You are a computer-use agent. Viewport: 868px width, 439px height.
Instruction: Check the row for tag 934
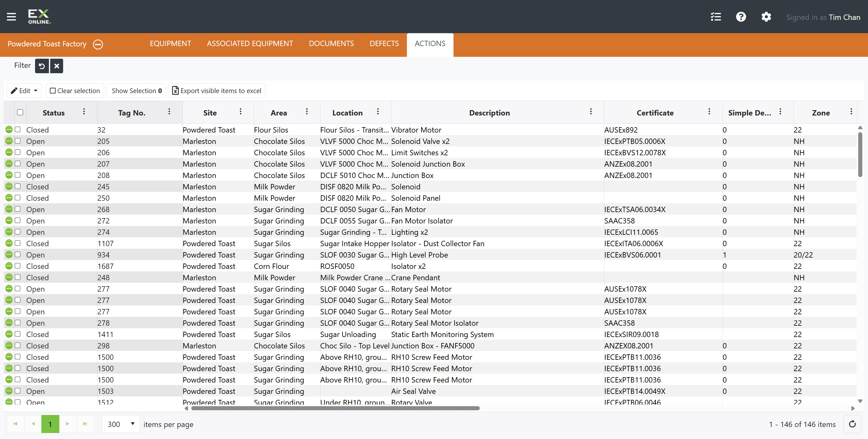18,254
